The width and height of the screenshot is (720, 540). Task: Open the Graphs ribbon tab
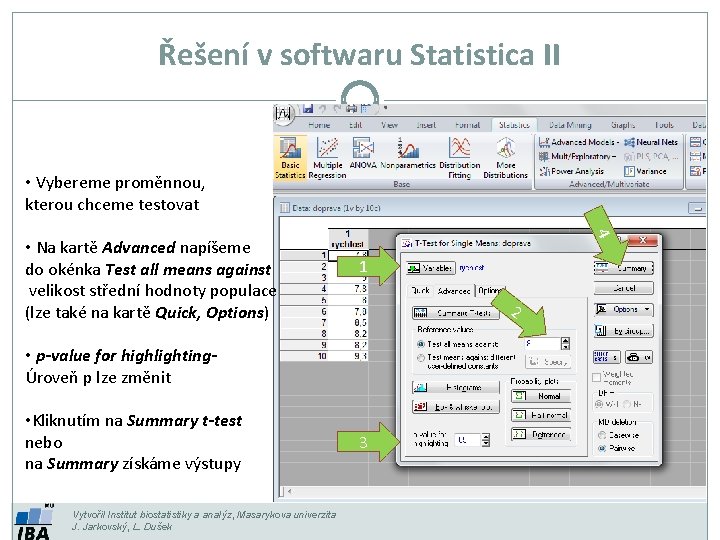pos(623,125)
